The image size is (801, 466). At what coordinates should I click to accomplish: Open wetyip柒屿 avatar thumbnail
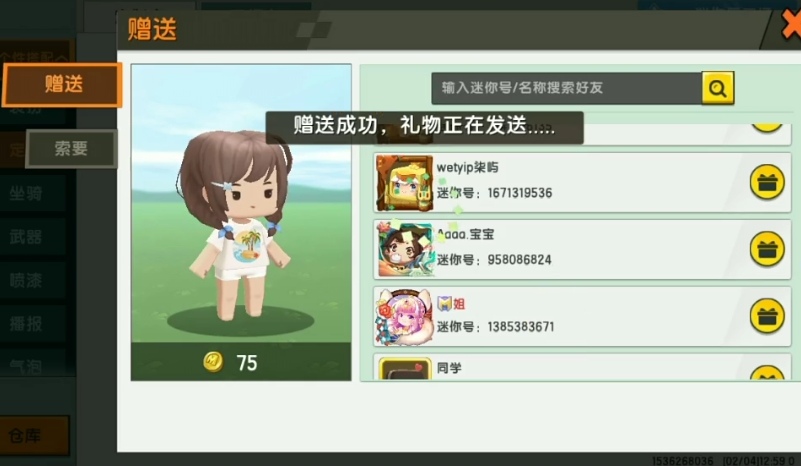[404, 183]
